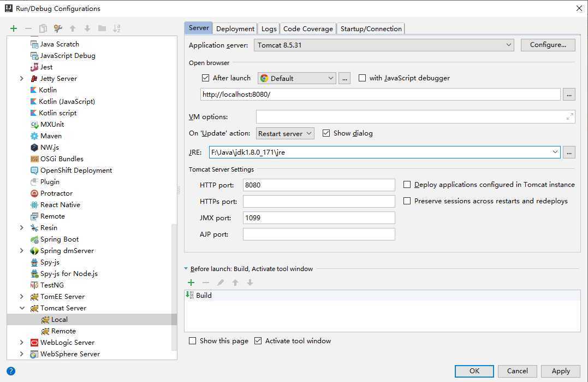Click TestNG icon in list
Screen dimensions: 588x382
point(34,285)
